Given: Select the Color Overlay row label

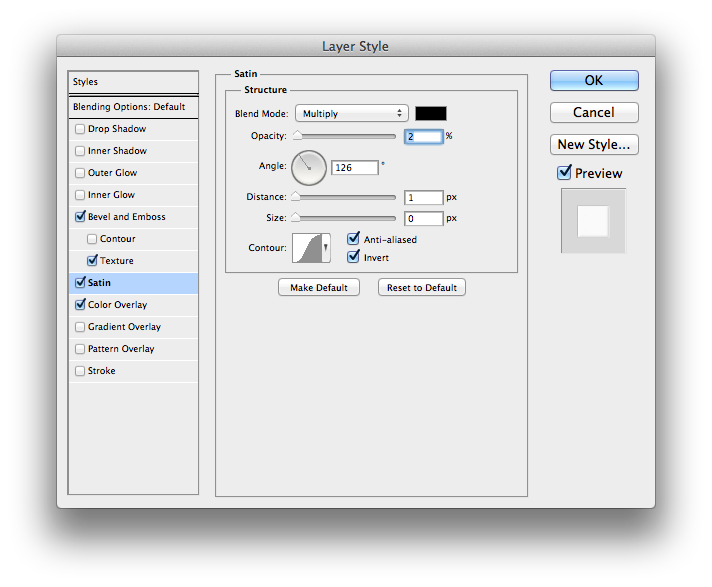Looking at the screenshot, I should coord(118,305).
